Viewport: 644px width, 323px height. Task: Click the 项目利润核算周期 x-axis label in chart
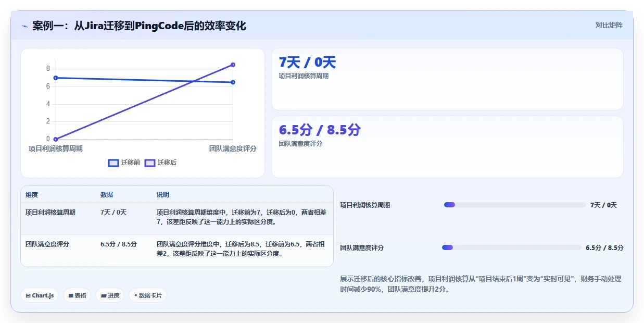tap(56, 148)
